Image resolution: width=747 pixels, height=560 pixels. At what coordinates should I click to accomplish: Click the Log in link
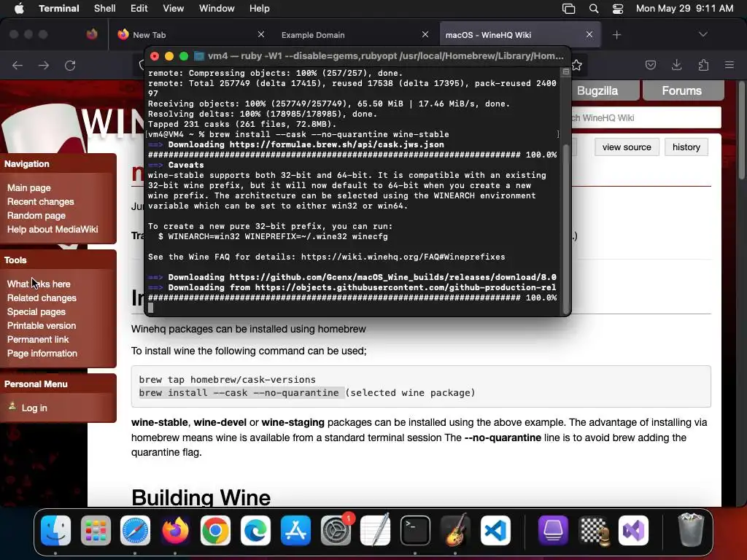(x=34, y=408)
